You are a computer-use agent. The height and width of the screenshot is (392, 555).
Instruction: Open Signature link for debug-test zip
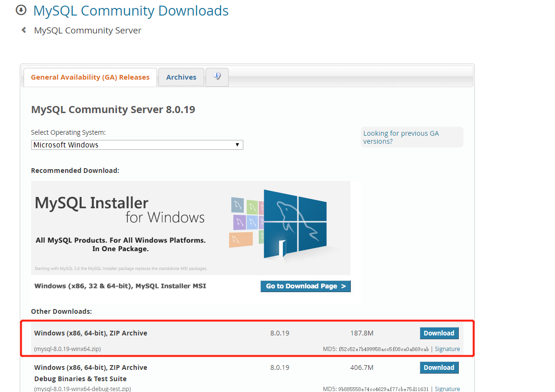(x=447, y=388)
